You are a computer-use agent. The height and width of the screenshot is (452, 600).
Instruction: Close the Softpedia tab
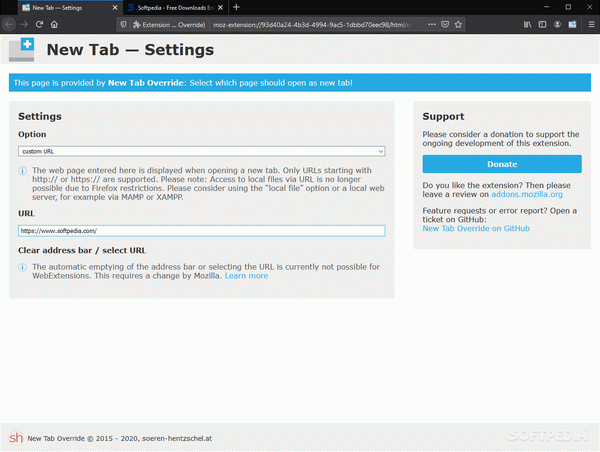220,8
